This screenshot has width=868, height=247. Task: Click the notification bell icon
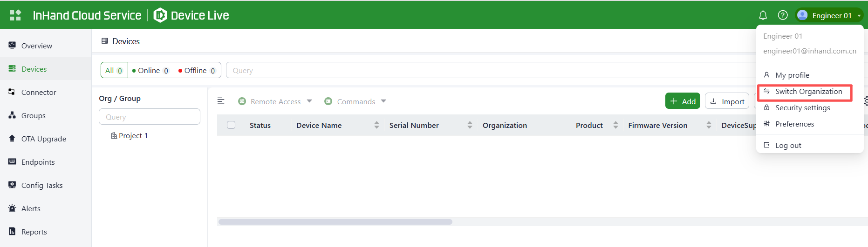pyautogui.click(x=763, y=15)
